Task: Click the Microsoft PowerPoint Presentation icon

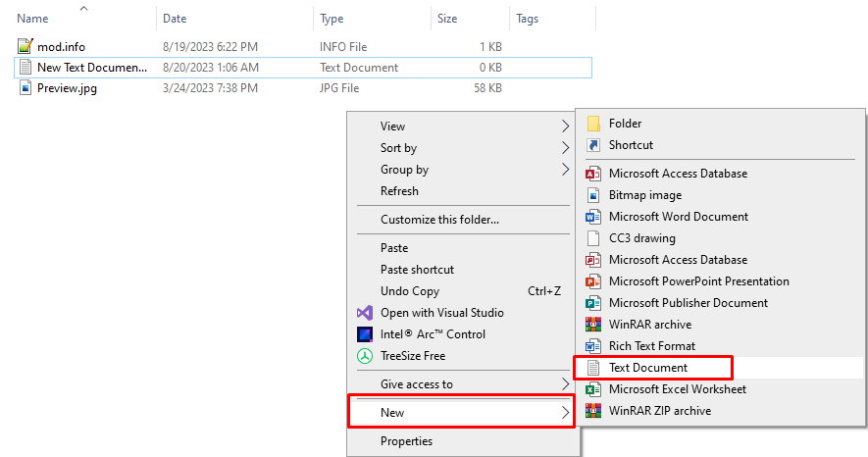Action: pyautogui.click(x=593, y=281)
